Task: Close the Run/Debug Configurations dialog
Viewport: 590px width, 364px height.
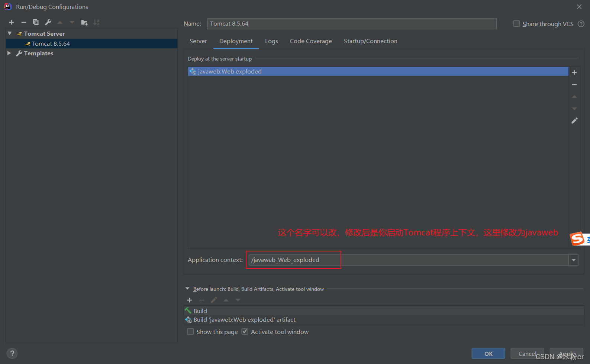Action: point(579,7)
